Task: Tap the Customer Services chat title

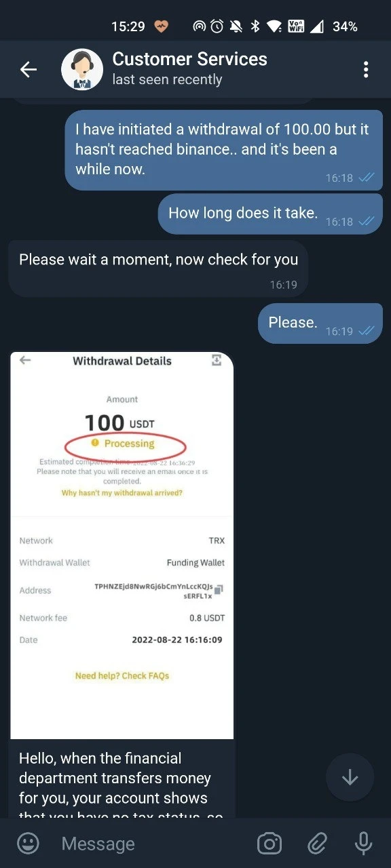Action: [x=190, y=59]
